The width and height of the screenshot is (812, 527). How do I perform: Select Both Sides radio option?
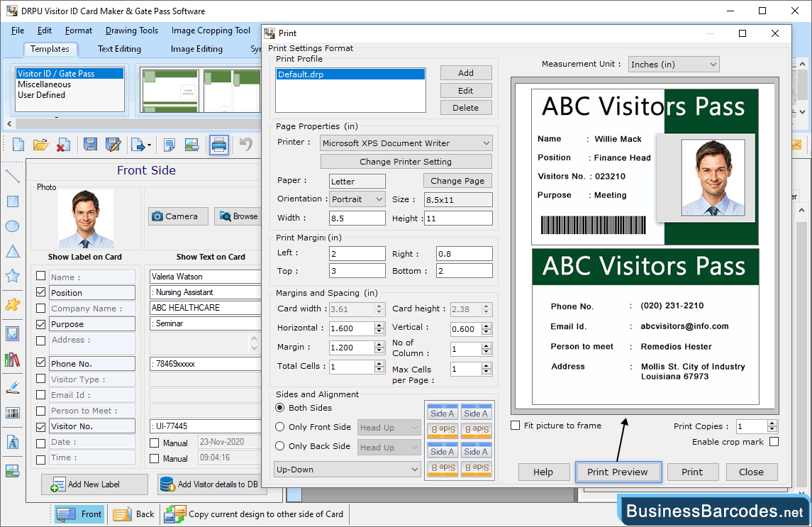[x=279, y=408]
